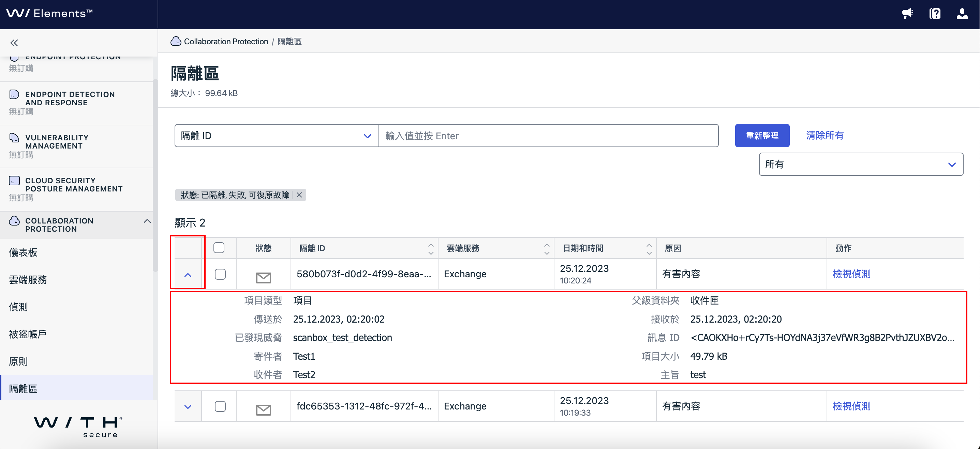Screen dimensions: 980x449
Task: Click the 收件匣 parent folder value
Action: point(704,301)
